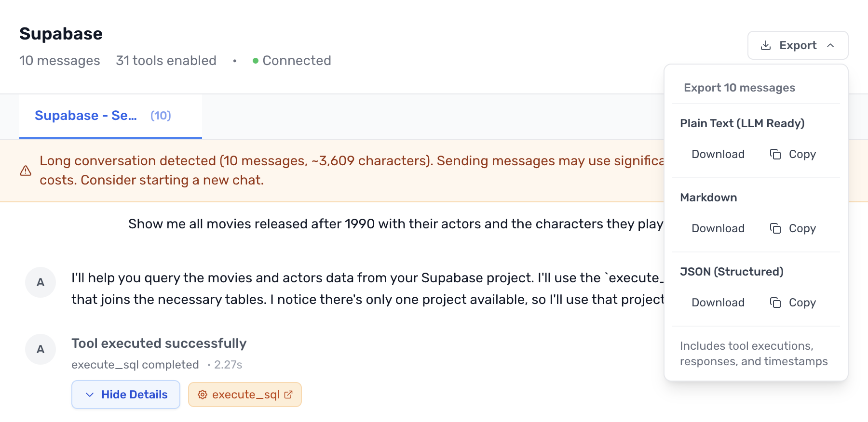Open the Supabase conversation tab

tap(86, 116)
